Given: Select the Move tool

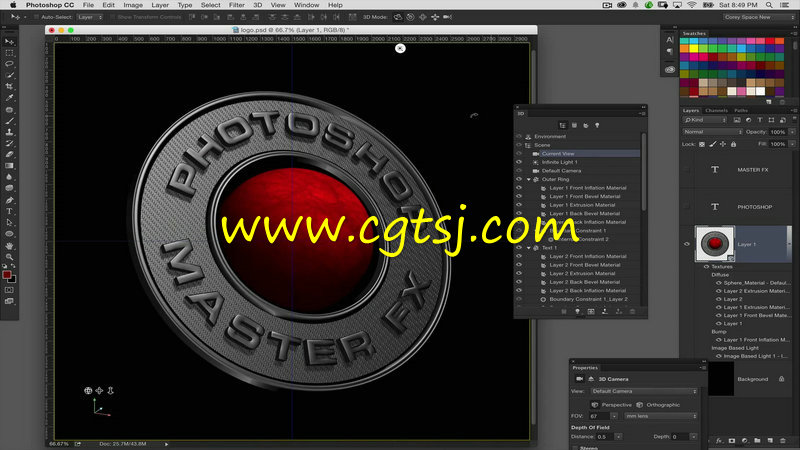Looking at the screenshot, I should point(9,42).
